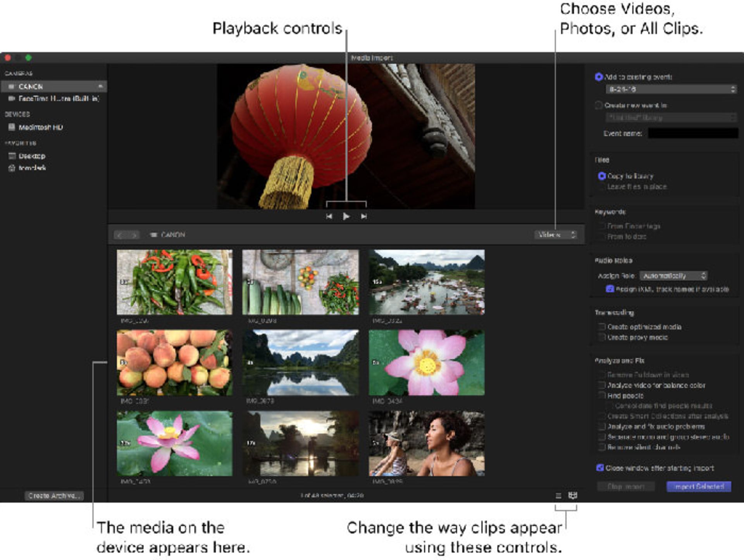This screenshot has height=560, width=744.
Task: Open the Videos clip type dropdown
Action: 555,235
